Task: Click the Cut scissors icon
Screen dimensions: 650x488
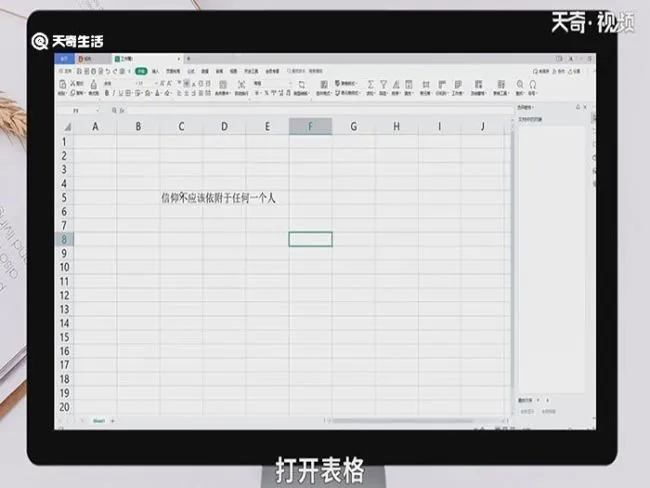Action: tap(73, 83)
